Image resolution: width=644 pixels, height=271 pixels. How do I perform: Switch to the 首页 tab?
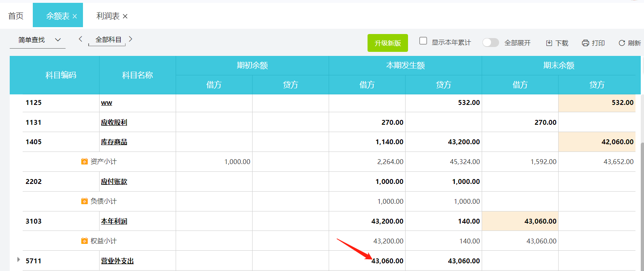point(16,16)
